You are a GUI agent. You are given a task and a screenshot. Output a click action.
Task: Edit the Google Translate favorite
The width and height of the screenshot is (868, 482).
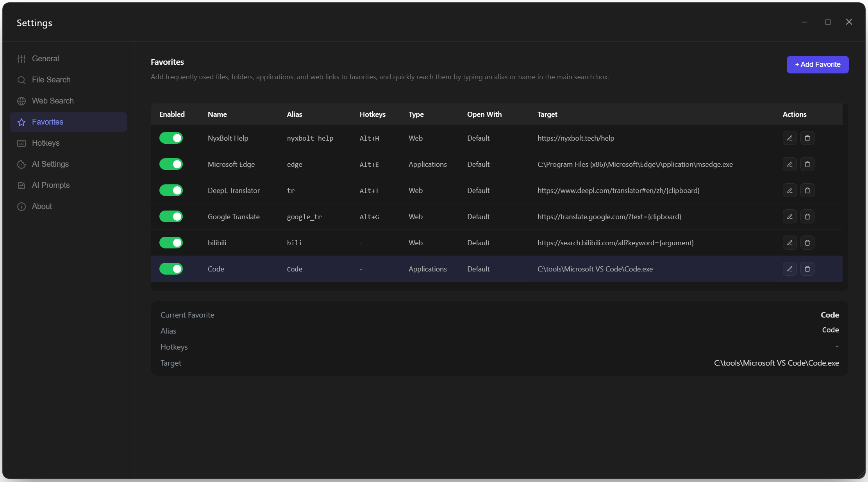pyautogui.click(x=789, y=217)
